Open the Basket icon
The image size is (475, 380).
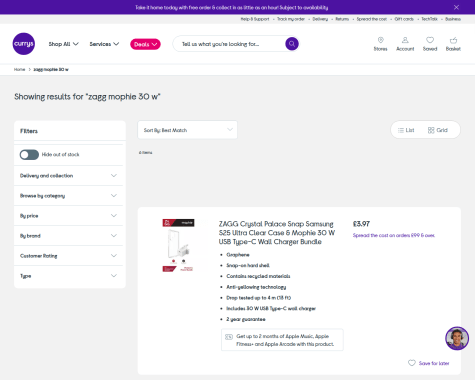[453, 44]
